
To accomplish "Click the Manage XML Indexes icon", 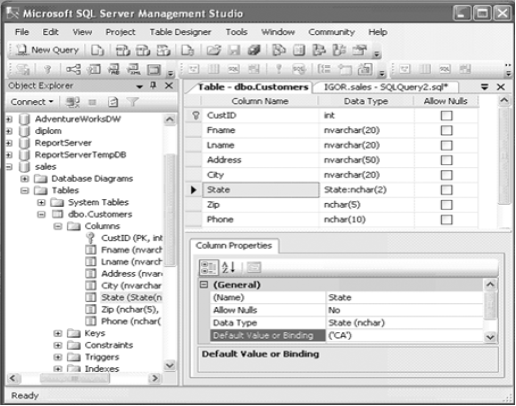I will (x=134, y=70).
